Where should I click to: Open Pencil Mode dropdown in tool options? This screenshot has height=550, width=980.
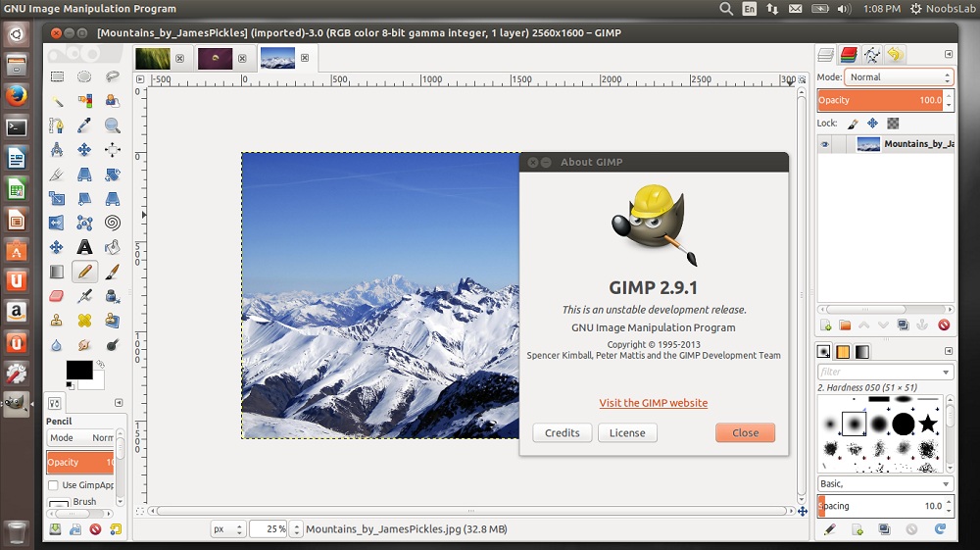(81, 438)
